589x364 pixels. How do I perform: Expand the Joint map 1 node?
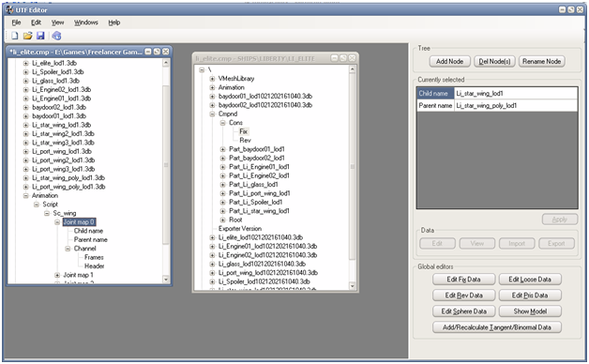pos(57,275)
